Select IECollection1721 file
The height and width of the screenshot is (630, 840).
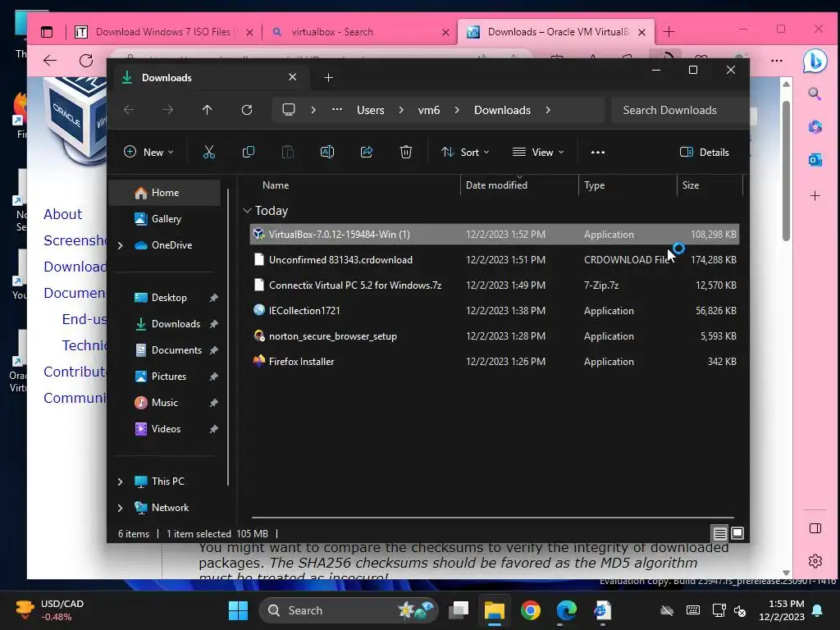click(494, 311)
